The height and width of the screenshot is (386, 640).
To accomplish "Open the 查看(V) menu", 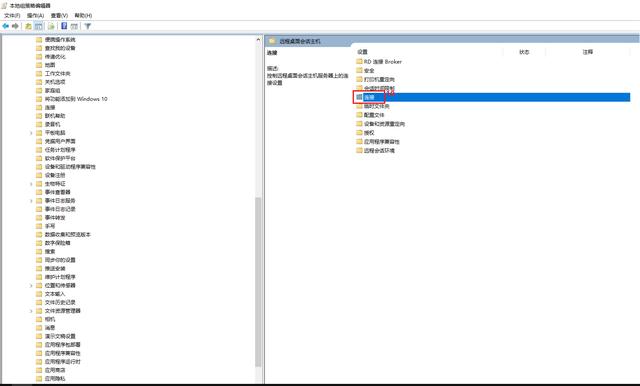I will point(59,16).
